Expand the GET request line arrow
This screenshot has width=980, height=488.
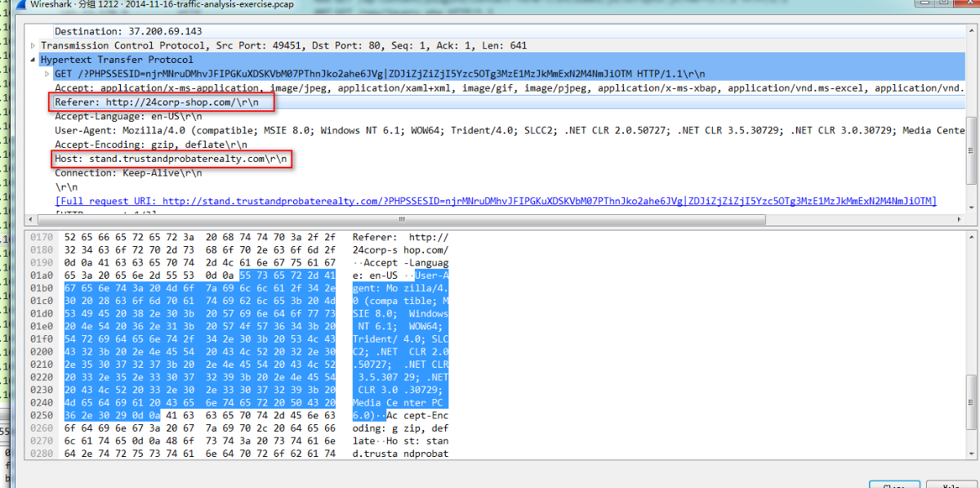click(47, 74)
